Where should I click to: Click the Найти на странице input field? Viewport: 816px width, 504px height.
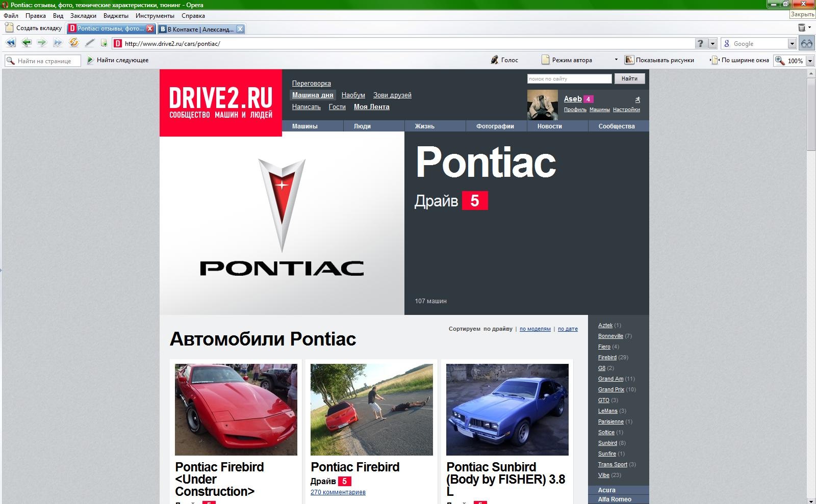coord(43,61)
